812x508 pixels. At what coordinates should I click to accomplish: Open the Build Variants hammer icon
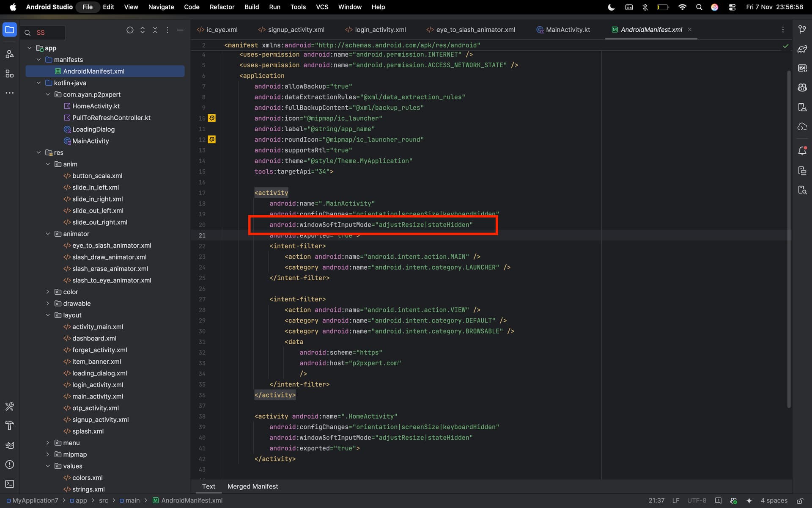pyautogui.click(x=9, y=426)
